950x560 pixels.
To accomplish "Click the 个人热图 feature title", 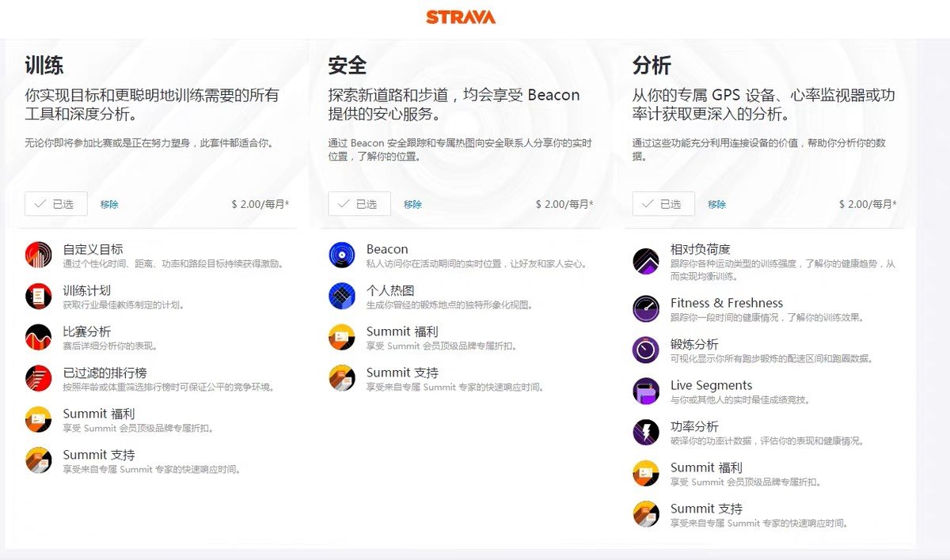I will pyautogui.click(x=390, y=290).
